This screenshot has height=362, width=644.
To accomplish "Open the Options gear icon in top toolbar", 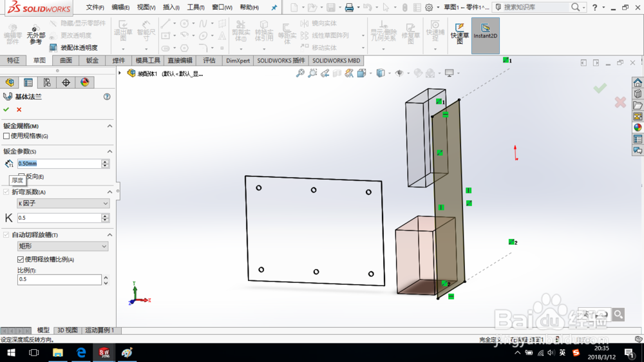I will (429, 7).
